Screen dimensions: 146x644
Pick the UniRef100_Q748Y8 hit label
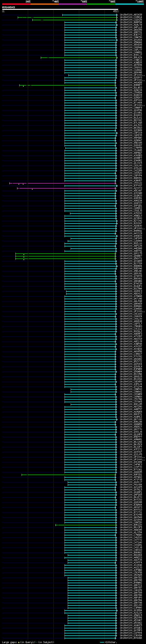131,276
